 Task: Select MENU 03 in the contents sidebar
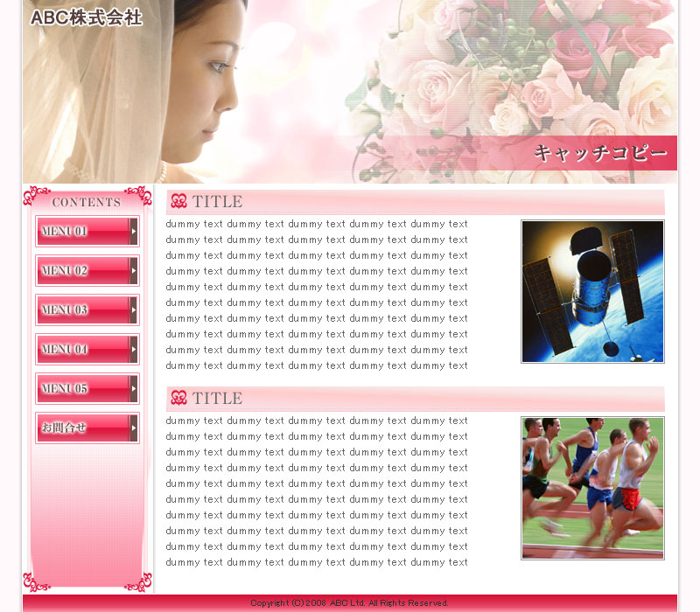[x=87, y=309]
